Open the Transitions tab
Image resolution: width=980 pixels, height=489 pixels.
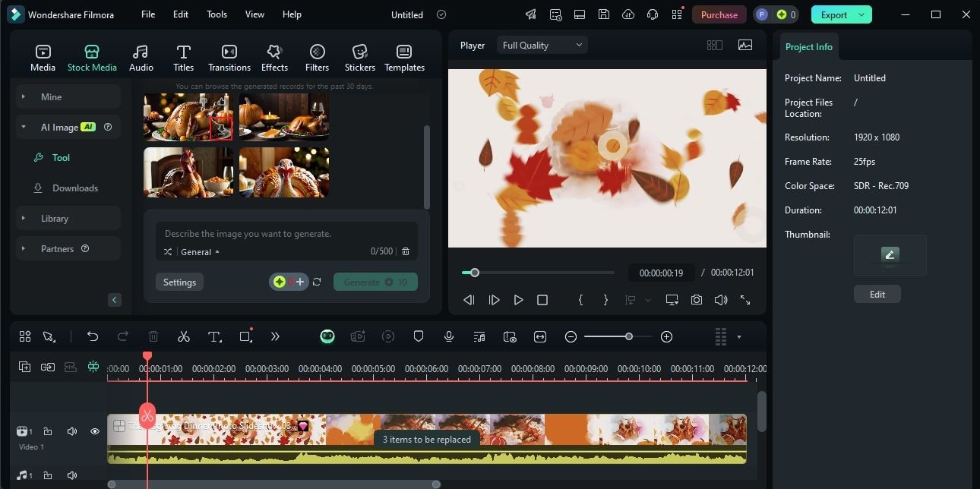coord(229,58)
